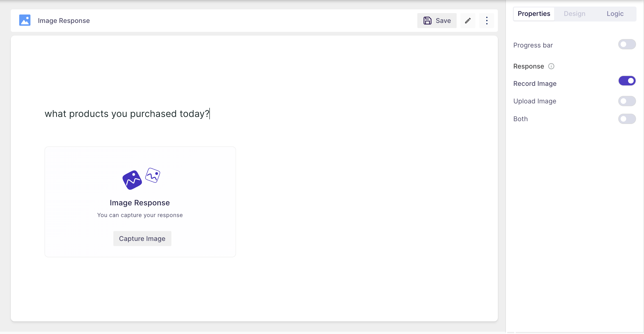Screen dimensions: 644x334
Task: Click the question text 'what products you purchased today?'
Action: pyautogui.click(x=127, y=114)
